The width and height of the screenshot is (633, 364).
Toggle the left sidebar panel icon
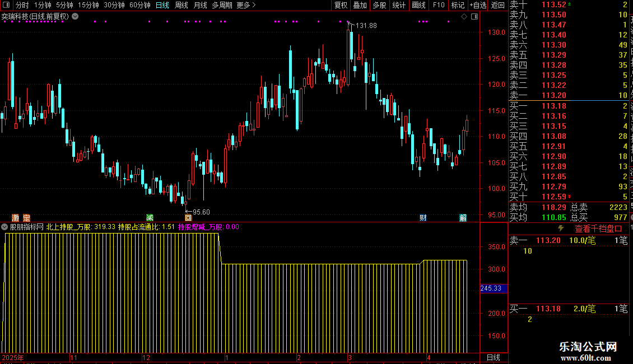point(7,5)
